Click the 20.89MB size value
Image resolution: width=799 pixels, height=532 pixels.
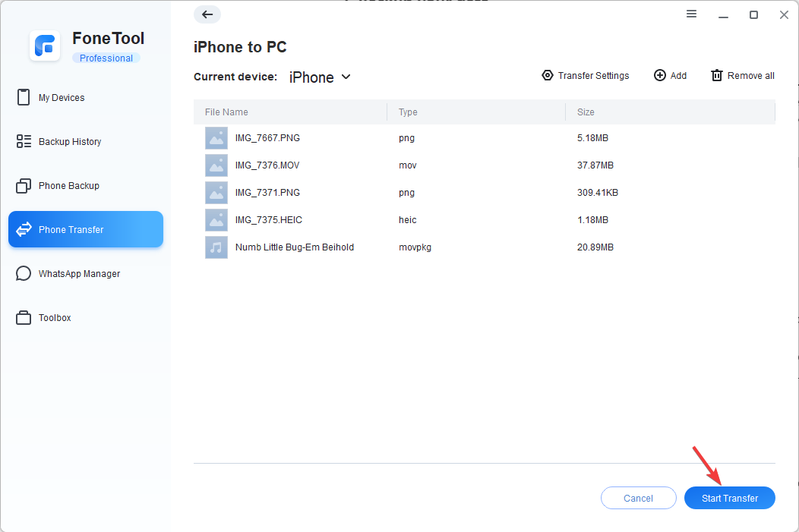[x=595, y=247]
